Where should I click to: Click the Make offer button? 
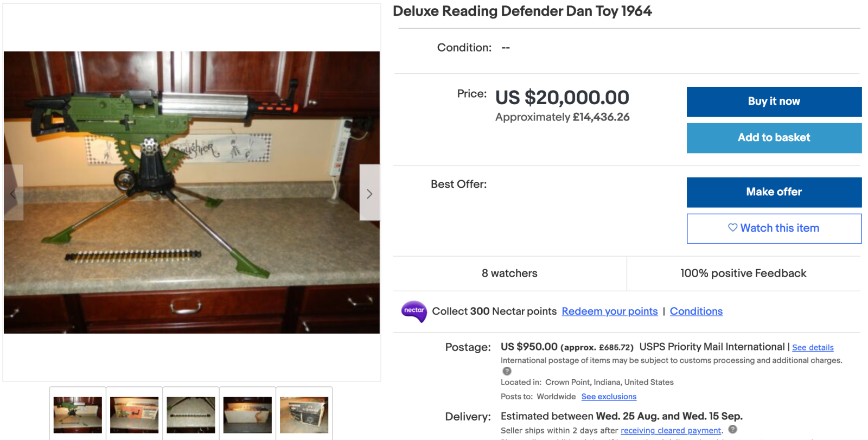point(774,192)
